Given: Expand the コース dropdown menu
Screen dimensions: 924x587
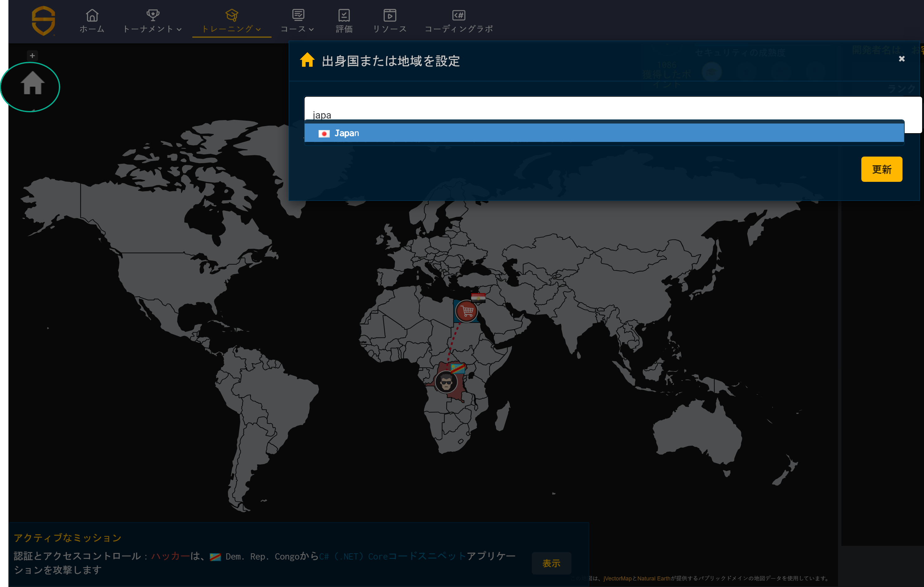Looking at the screenshot, I should 297,21.
